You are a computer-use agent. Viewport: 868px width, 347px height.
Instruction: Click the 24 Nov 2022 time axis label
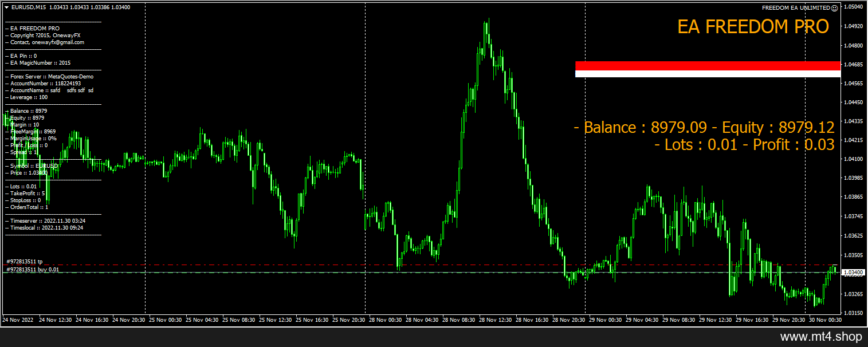click(17, 320)
